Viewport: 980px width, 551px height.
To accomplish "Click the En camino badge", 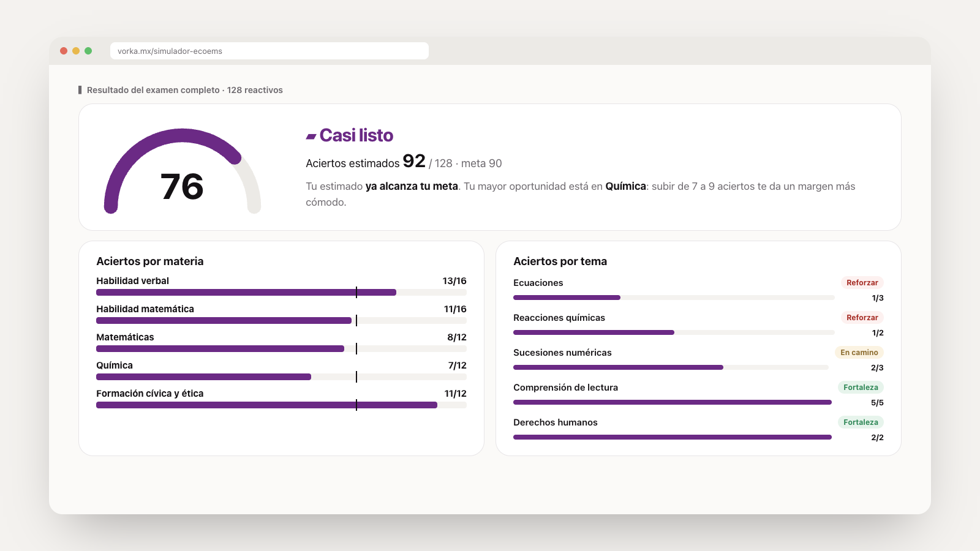I will click(859, 353).
